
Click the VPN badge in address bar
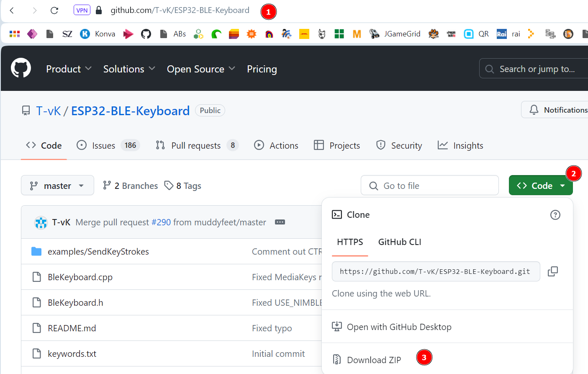(82, 10)
